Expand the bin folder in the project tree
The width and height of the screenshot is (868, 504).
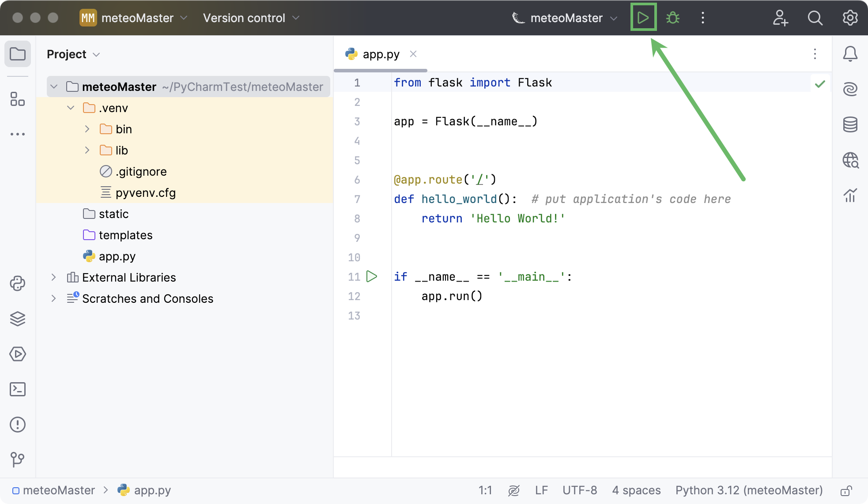(87, 129)
